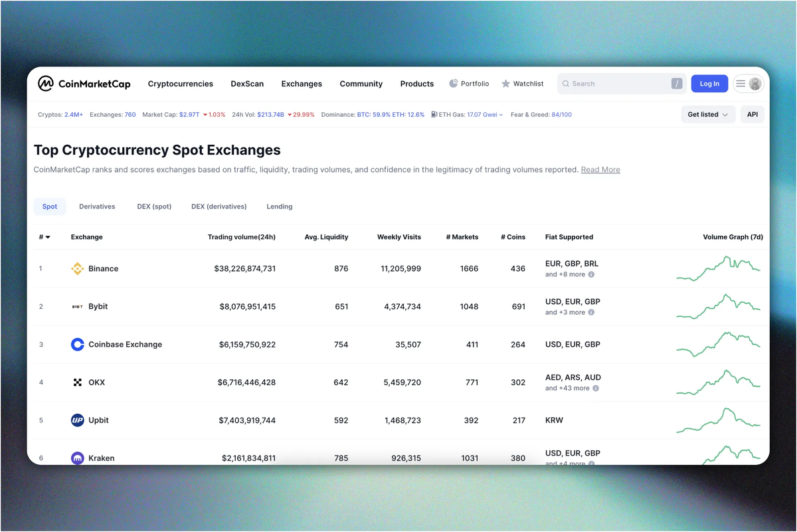797x532 pixels.
Task: Click the Binance logo icon
Action: (x=77, y=269)
